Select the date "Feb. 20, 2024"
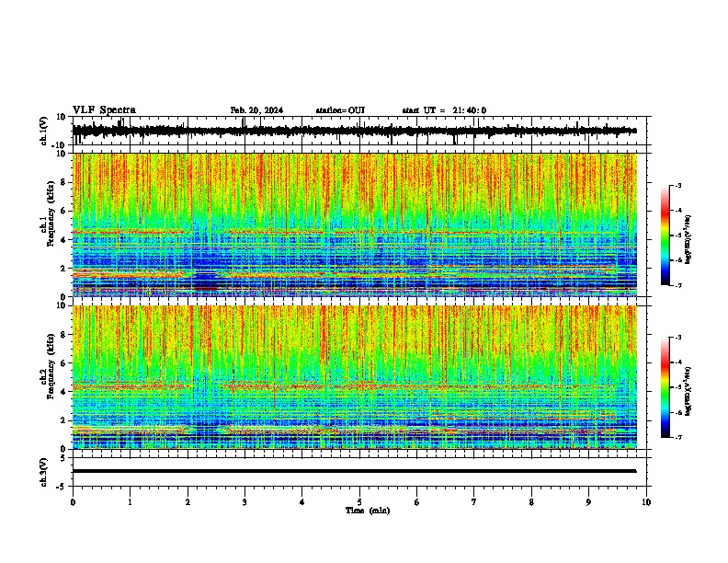The width and height of the screenshot is (728, 563). (x=256, y=110)
